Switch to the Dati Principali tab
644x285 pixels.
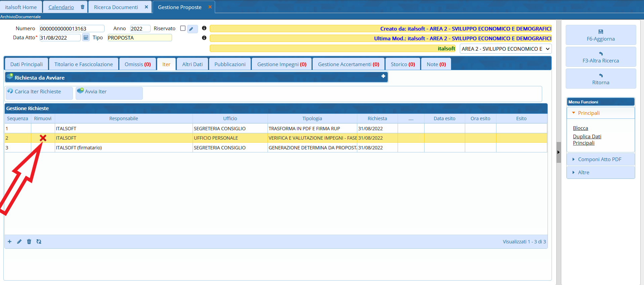point(27,64)
